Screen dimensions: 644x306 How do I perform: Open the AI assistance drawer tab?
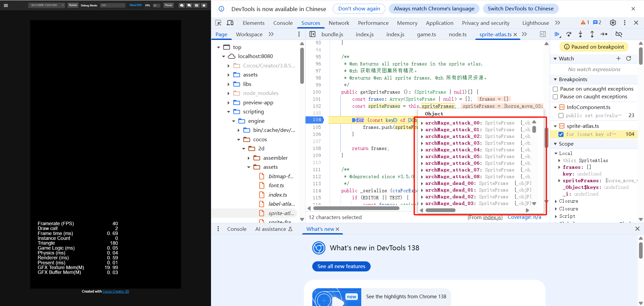[274, 229]
